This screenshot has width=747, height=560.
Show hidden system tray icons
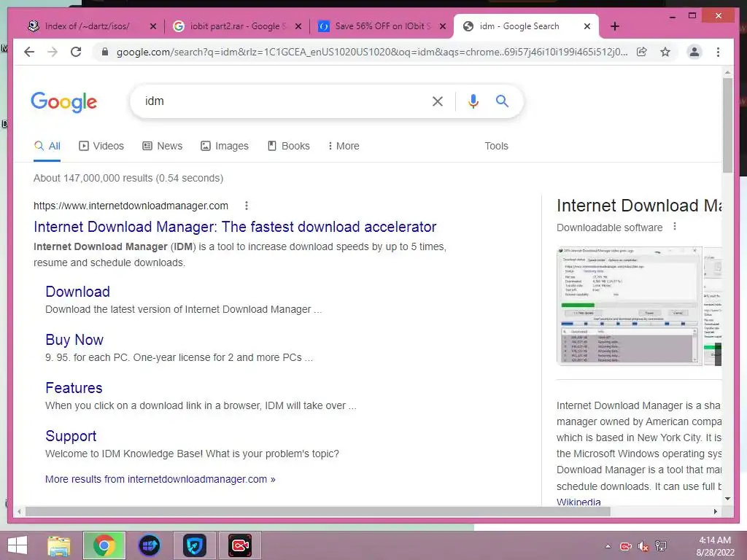(x=608, y=546)
